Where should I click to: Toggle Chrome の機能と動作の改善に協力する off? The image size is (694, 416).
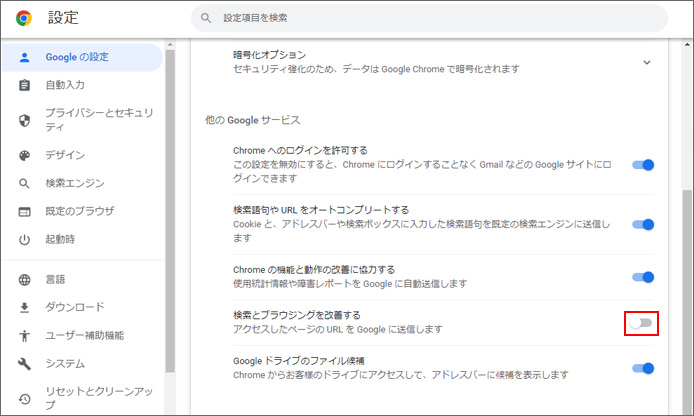(643, 277)
